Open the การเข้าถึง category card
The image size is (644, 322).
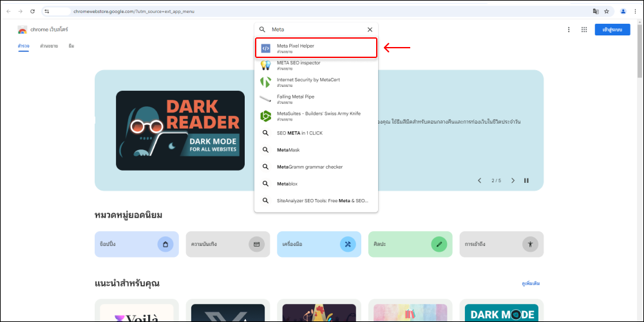(502, 244)
